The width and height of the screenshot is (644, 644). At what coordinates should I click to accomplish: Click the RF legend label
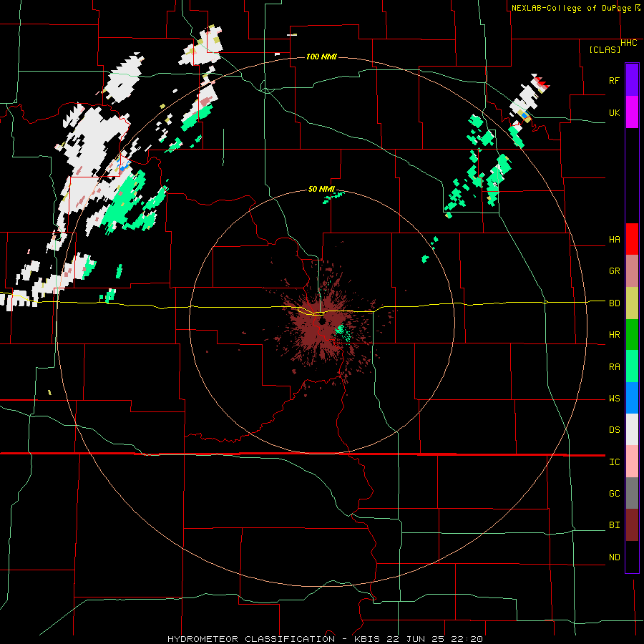614,80
